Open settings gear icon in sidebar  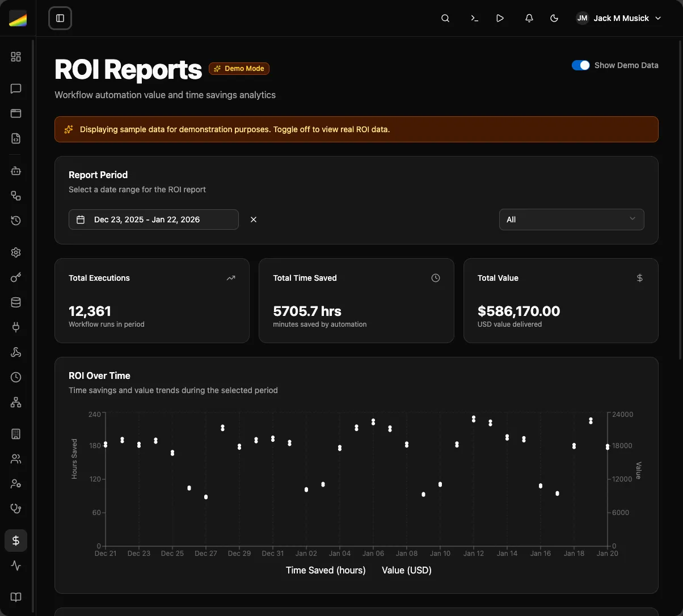[16, 252]
